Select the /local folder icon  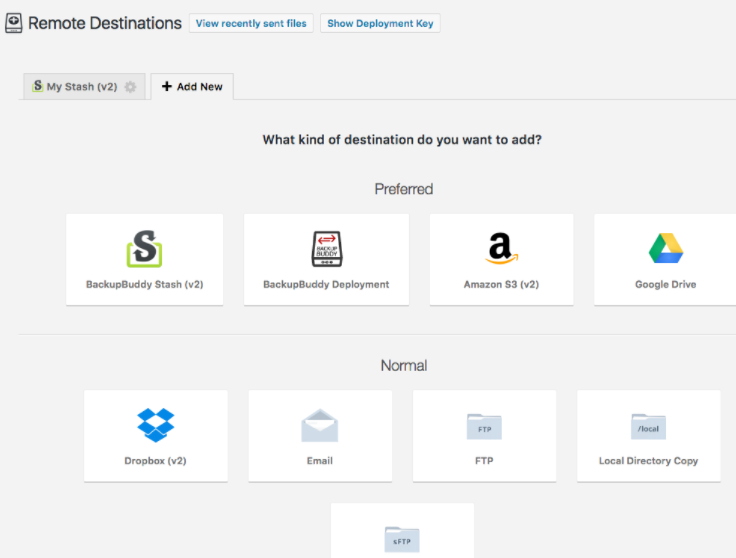648,427
